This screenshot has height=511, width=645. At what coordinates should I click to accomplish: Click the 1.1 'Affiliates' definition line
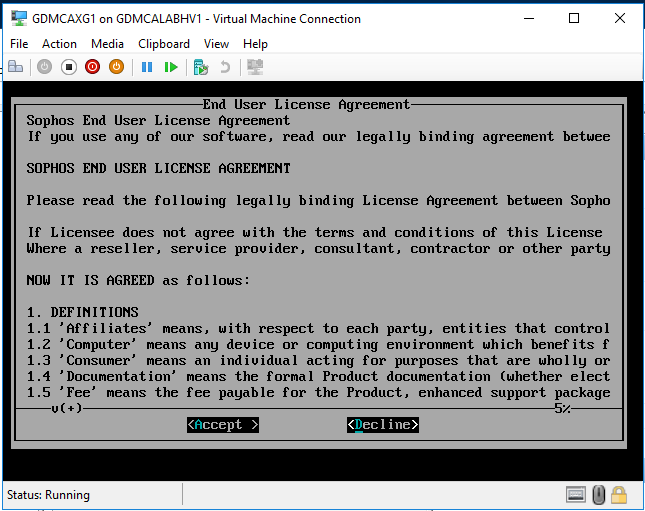[x=318, y=328]
